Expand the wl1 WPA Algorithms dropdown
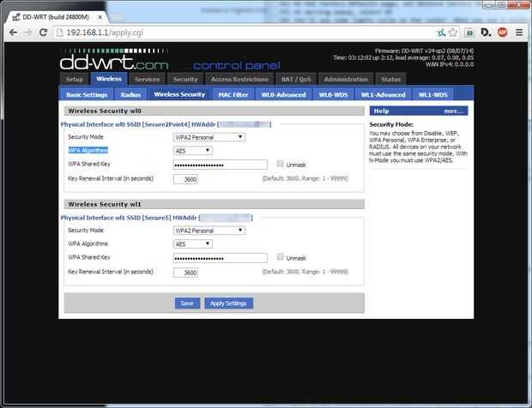The height and width of the screenshot is (408, 532). 193,243
